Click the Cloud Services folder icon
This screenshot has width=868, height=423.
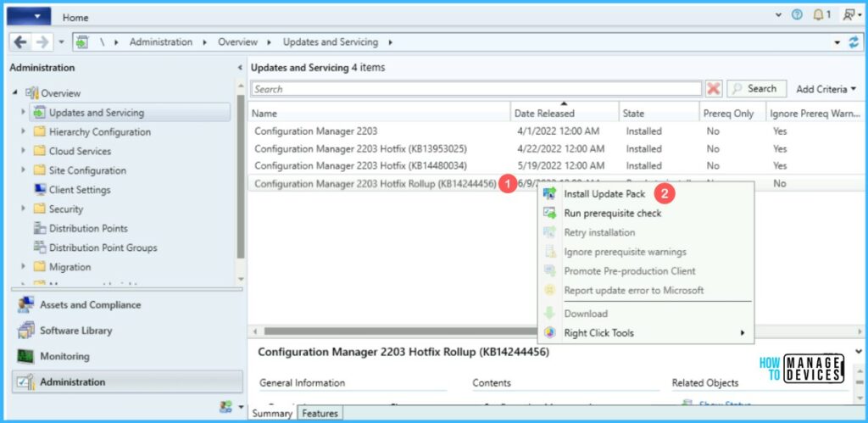tap(39, 151)
